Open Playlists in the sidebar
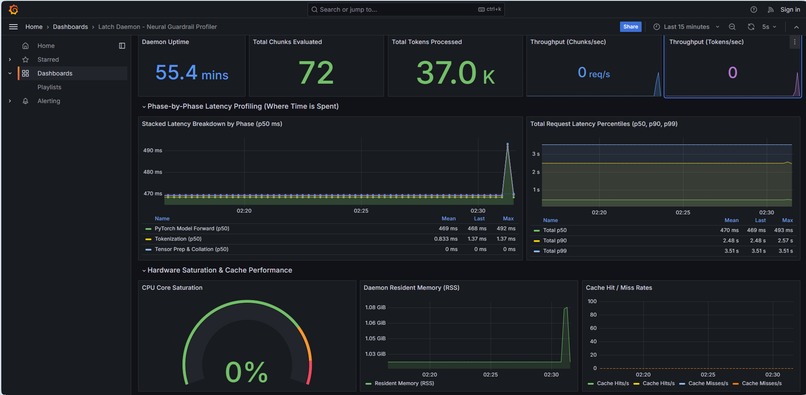The height and width of the screenshot is (395, 806). pyautogui.click(x=49, y=87)
